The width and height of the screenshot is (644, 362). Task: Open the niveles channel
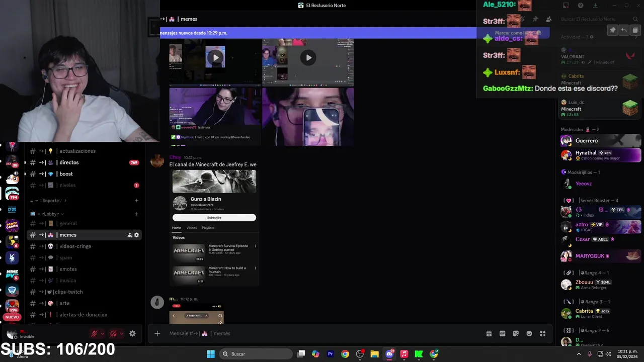(84, 185)
